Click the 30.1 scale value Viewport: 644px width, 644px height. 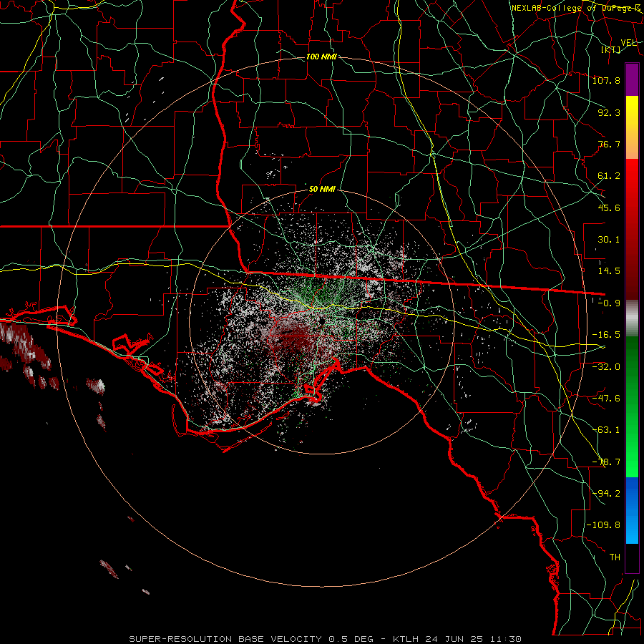click(x=609, y=240)
